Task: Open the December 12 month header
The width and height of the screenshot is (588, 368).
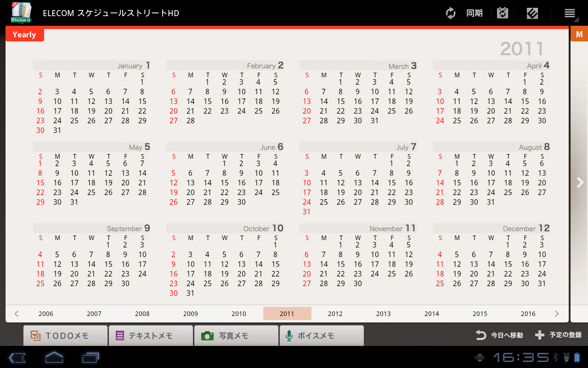Action: pos(492,228)
